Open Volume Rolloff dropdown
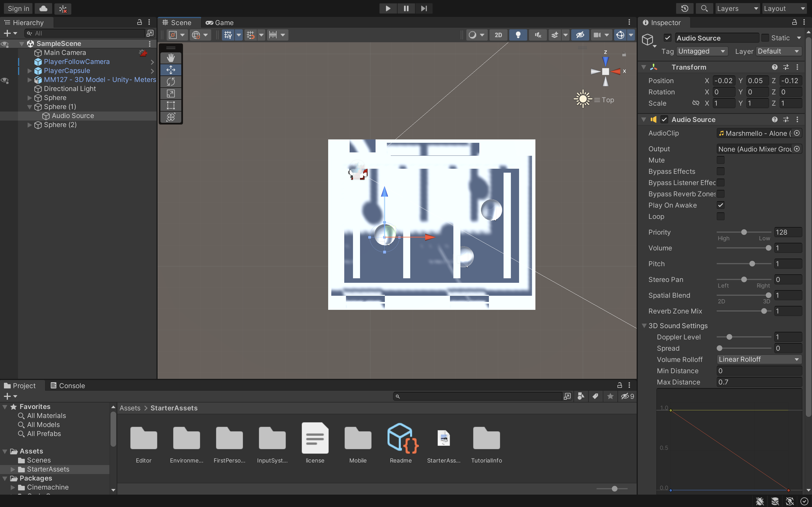This screenshot has height=507, width=812. click(759, 359)
